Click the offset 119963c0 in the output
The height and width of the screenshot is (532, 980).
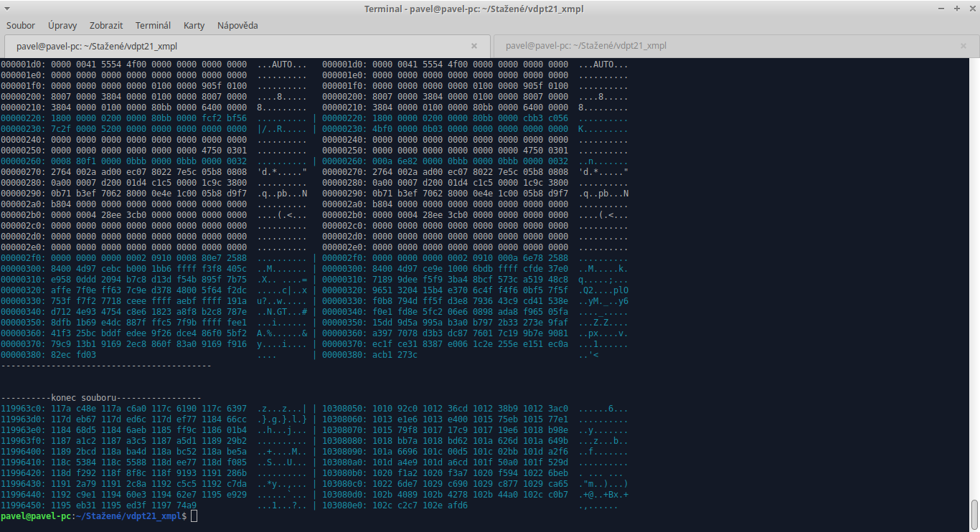(x=23, y=409)
